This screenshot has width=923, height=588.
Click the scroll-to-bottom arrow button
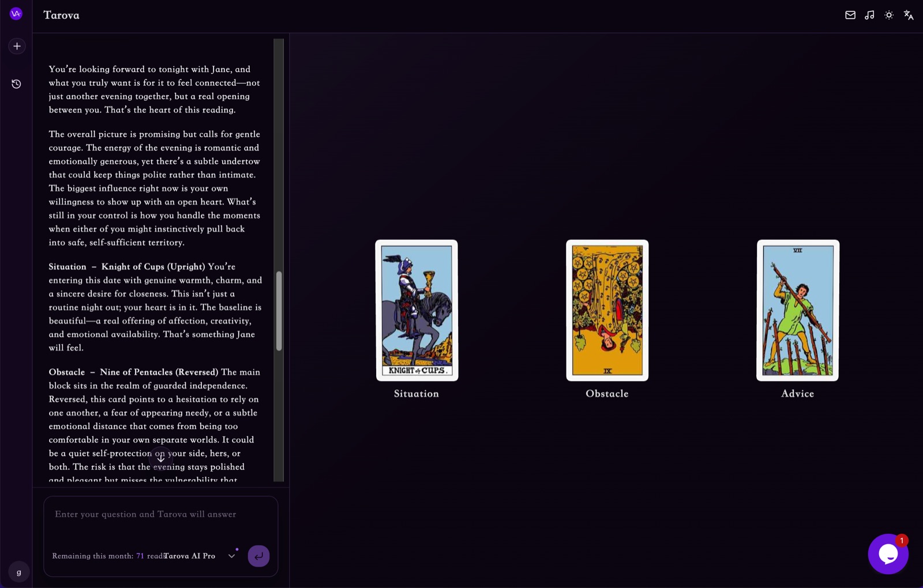[x=161, y=458]
